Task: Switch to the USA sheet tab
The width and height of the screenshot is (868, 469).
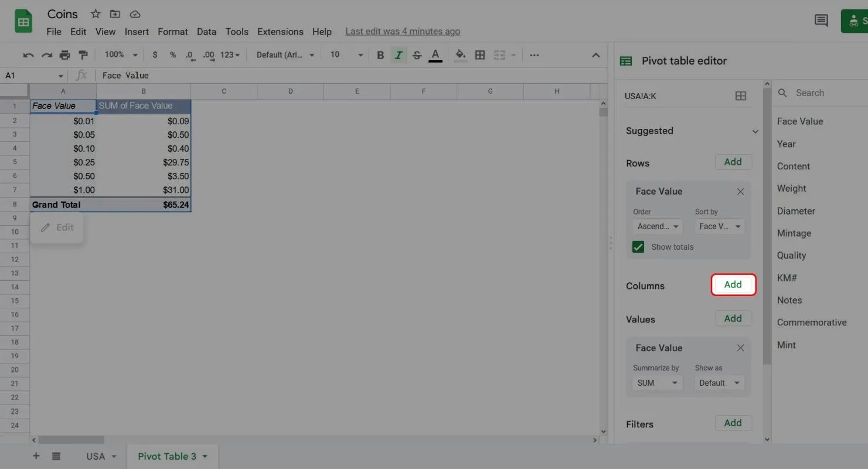Action: pyautogui.click(x=96, y=456)
